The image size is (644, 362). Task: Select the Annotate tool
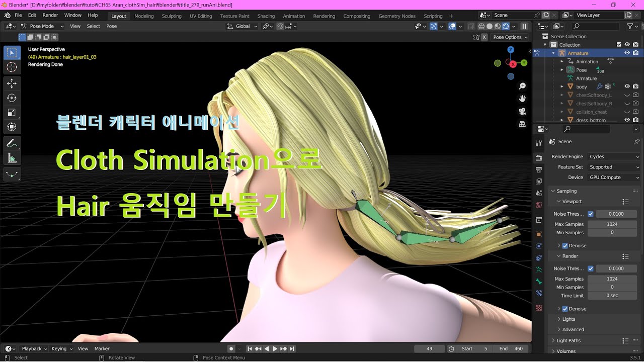[x=12, y=144]
